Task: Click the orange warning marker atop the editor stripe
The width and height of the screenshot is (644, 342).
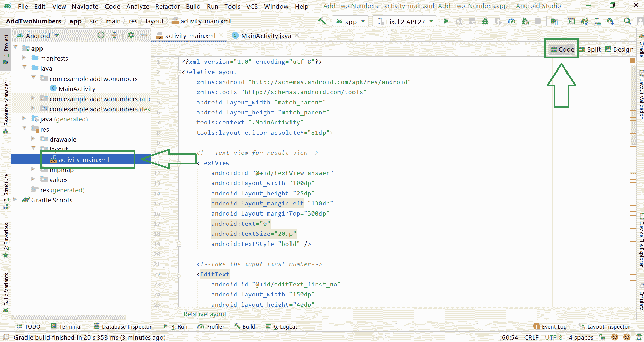Action: coord(633,60)
